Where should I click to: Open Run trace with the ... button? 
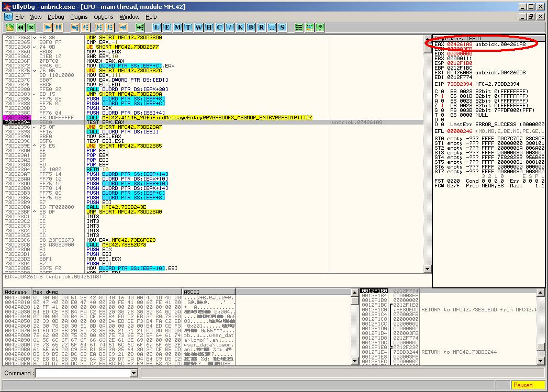click(272, 27)
